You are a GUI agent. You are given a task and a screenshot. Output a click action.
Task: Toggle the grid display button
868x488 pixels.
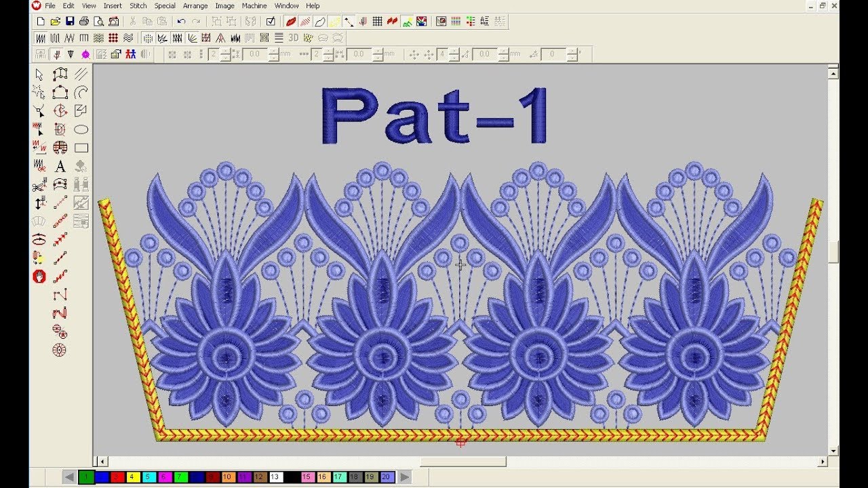pyautogui.click(x=377, y=22)
